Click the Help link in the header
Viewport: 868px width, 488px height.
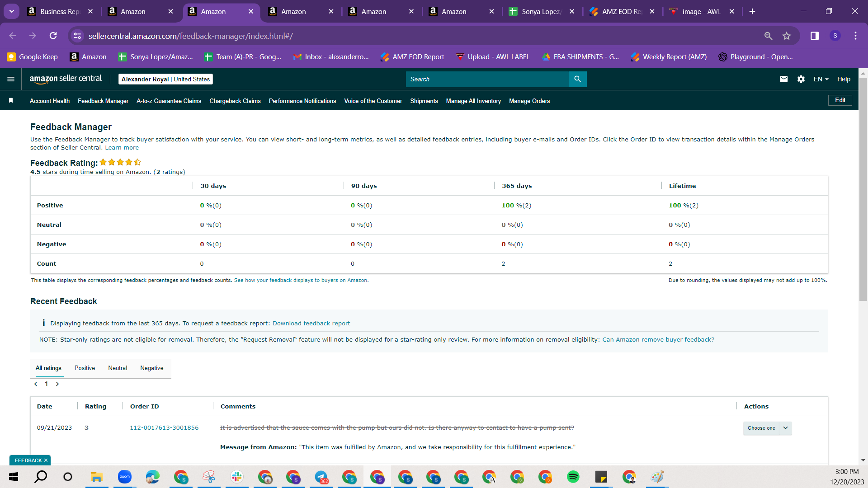click(x=844, y=79)
